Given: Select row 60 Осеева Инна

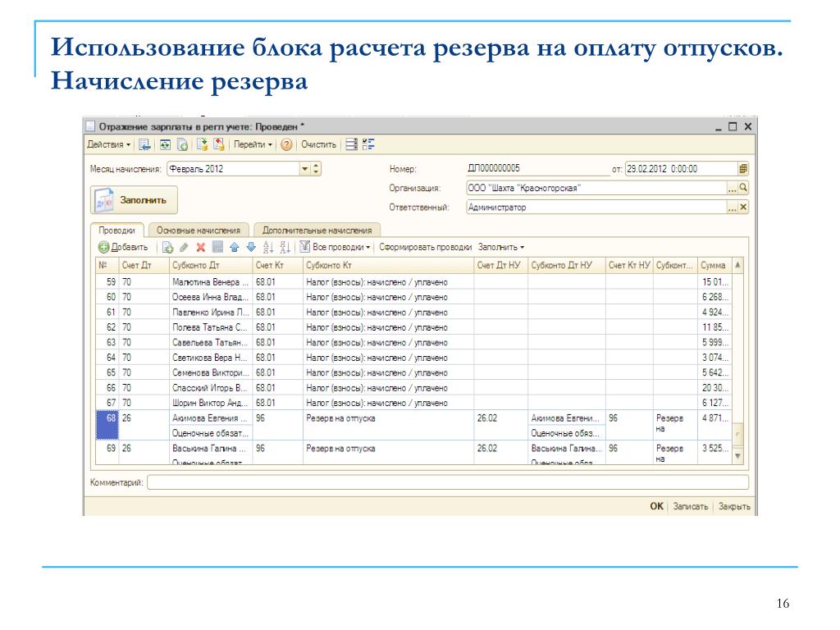Looking at the screenshot, I should pos(414,297).
